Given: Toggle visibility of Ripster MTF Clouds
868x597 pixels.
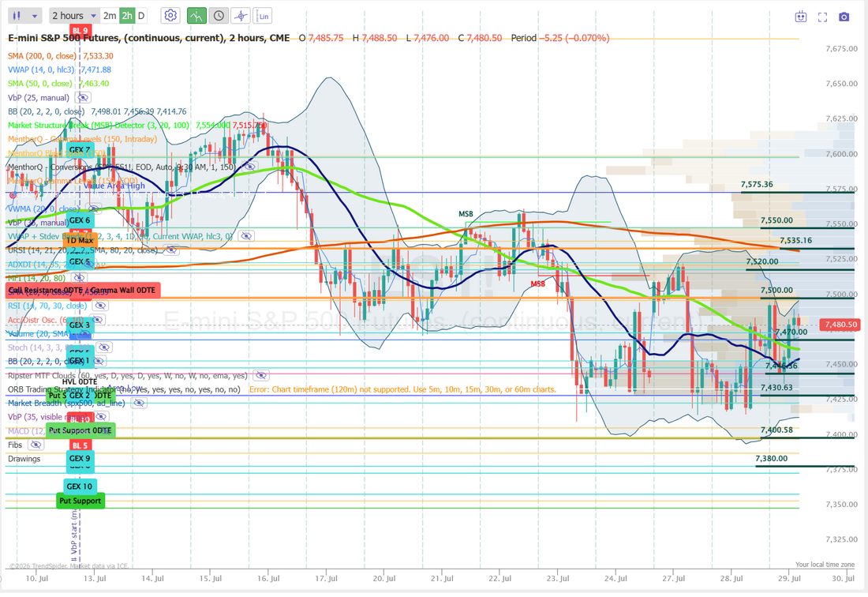Looking at the screenshot, I should [x=260, y=375].
